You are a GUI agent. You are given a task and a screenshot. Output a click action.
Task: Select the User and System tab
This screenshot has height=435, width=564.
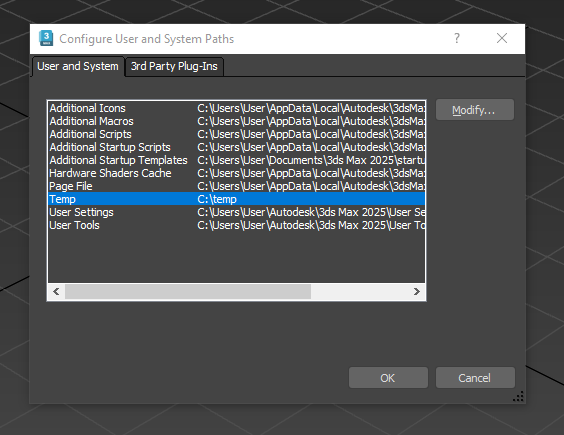click(78, 67)
